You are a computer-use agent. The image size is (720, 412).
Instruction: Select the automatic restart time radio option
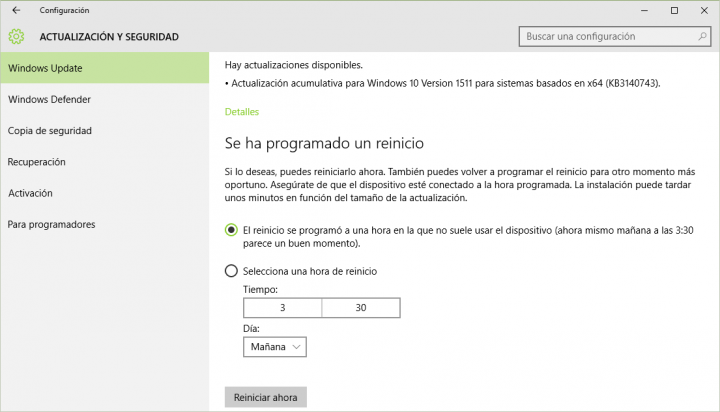(231, 230)
